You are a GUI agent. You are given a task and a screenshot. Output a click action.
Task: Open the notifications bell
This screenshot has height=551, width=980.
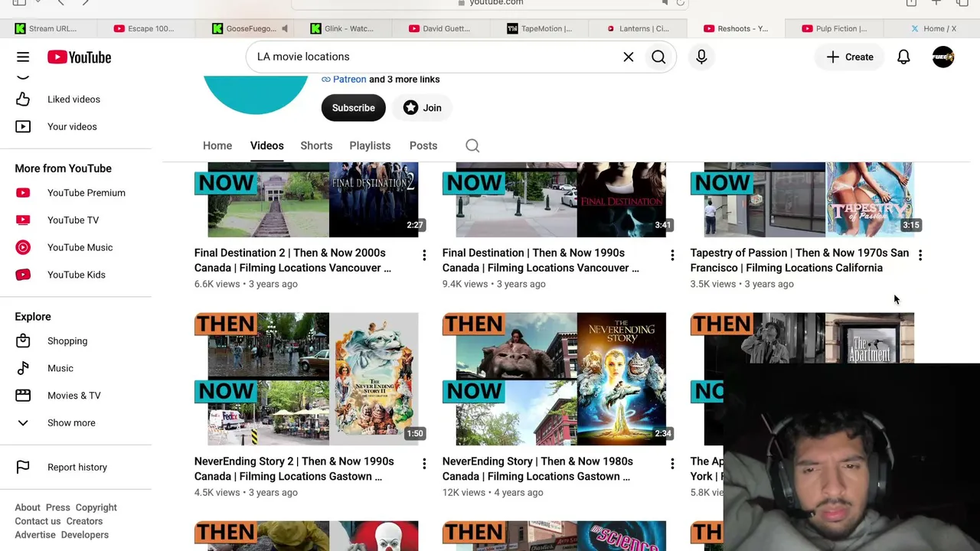tap(903, 57)
